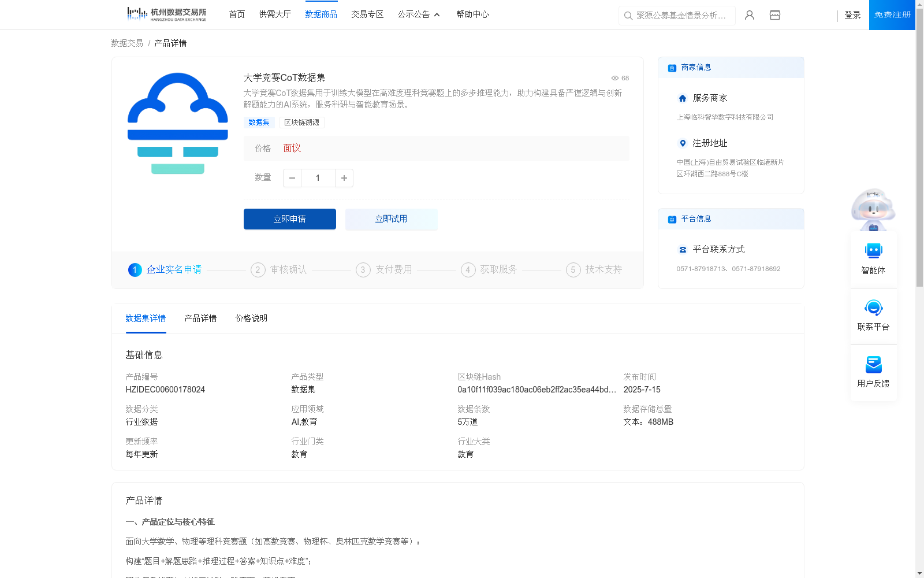
Task: Click the 平台联系方式 telephone icon
Action: click(683, 250)
